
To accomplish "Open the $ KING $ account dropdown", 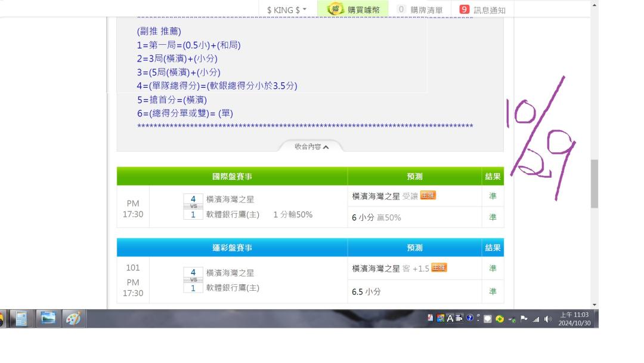I will point(287,10).
